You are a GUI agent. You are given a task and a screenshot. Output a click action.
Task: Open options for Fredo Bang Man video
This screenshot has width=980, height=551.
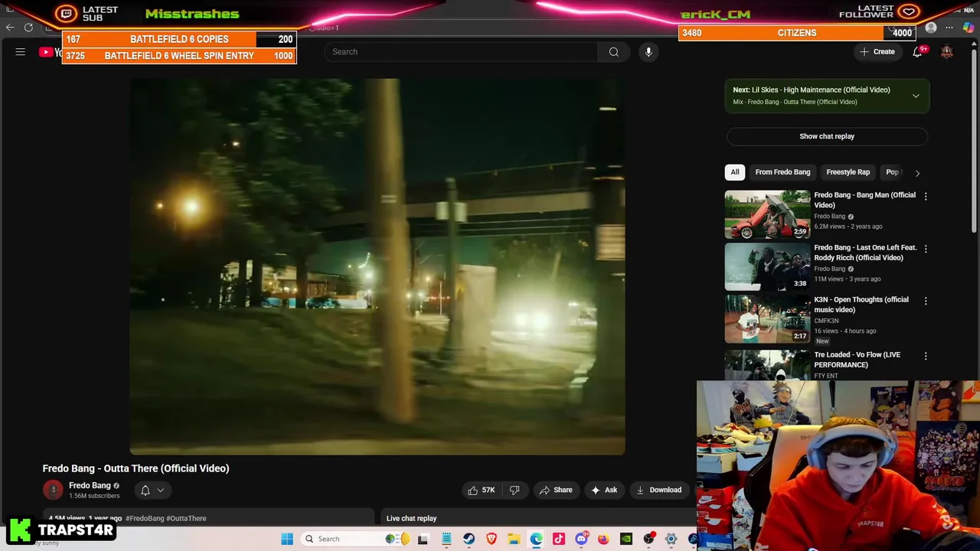pos(926,197)
